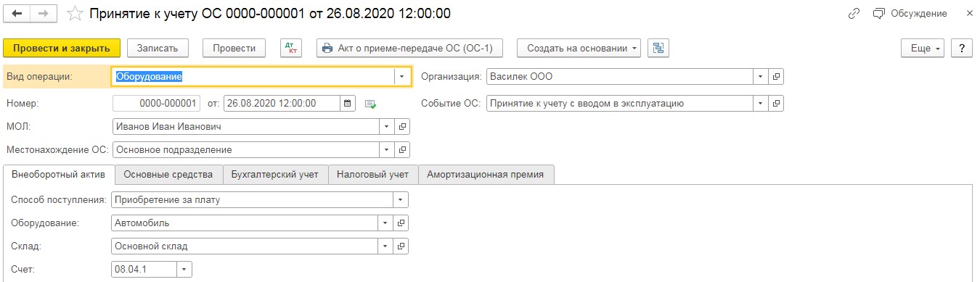Open МОЛ Иванов record button
The image size is (980, 282).
click(x=403, y=127)
